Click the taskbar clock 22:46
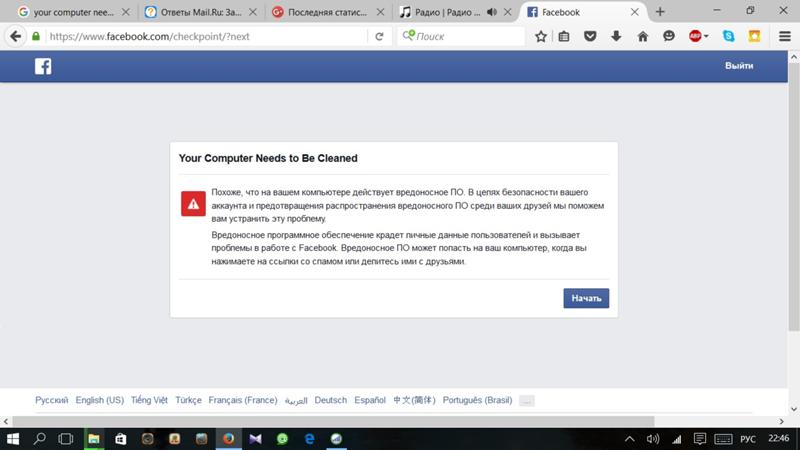 (779, 438)
